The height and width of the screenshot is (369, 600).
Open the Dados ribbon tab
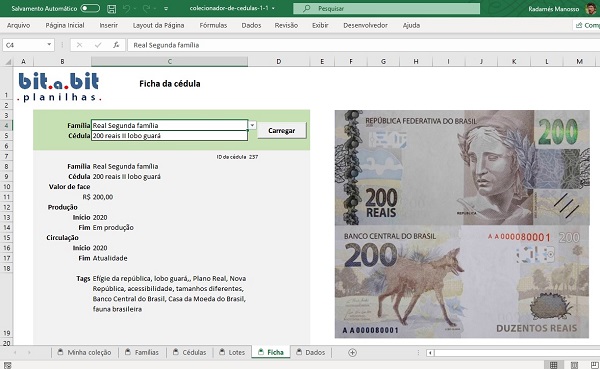point(251,25)
